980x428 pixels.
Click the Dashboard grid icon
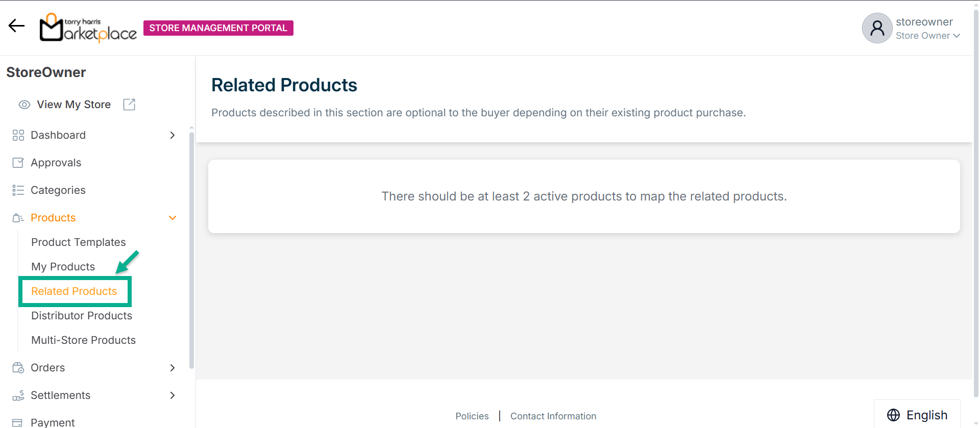[x=18, y=135]
